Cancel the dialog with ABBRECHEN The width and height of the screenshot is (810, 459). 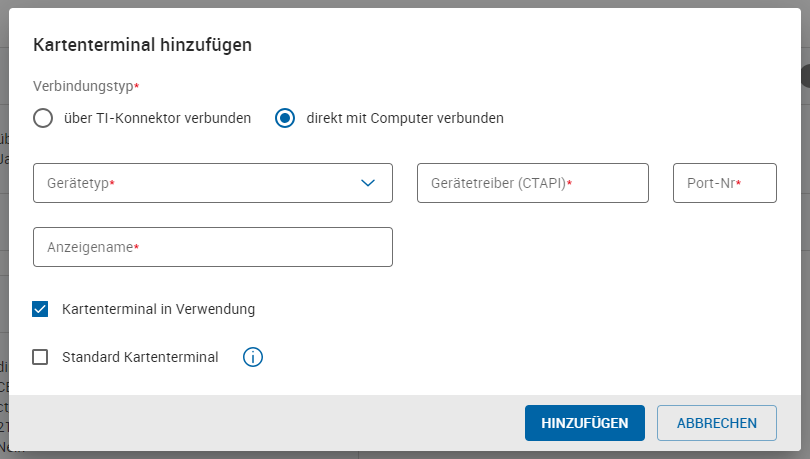(x=716, y=423)
